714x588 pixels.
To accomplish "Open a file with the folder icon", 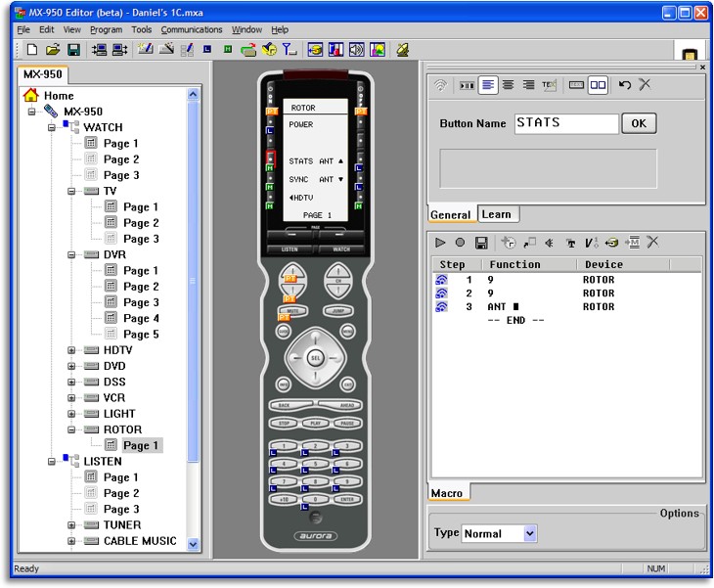I will (53, 49).
